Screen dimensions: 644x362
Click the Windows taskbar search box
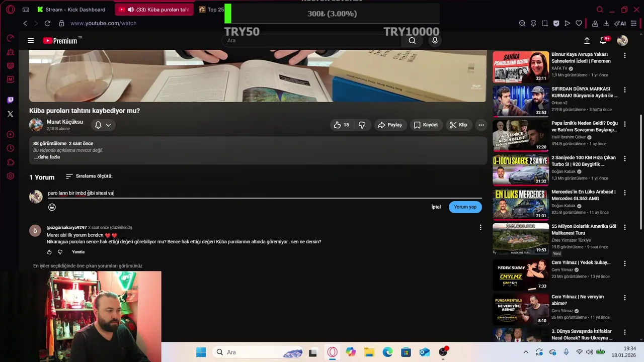click(258, 352)
